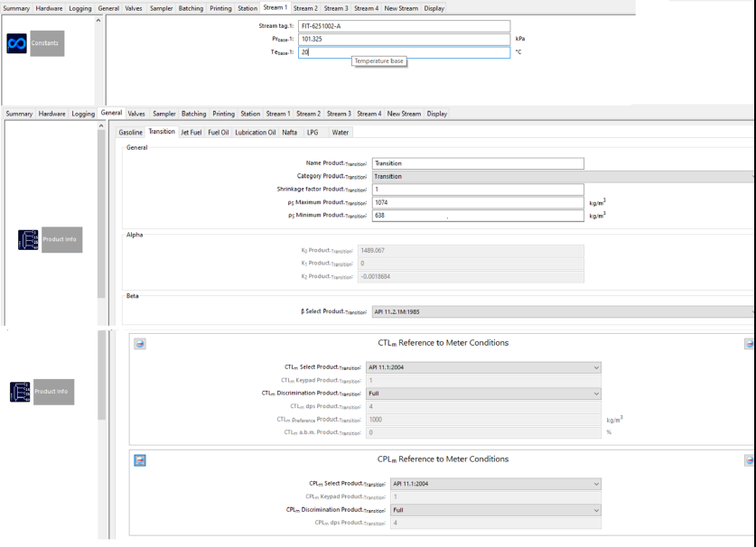
Task: Open Summary tab in the upper tab strip
Action: [x=16, y=8]
